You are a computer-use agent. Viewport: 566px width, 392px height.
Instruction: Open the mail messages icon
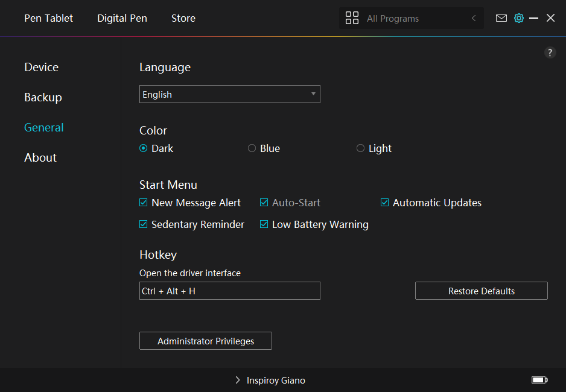[501, 18]
